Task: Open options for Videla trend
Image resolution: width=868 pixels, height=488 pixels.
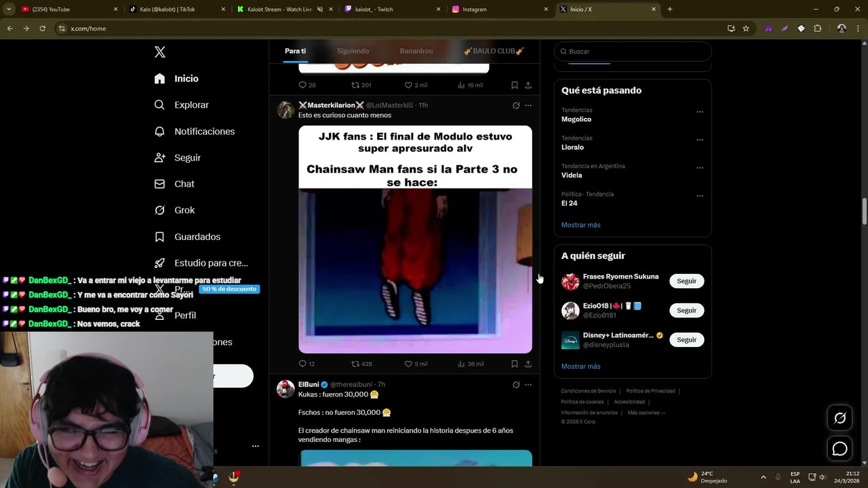Action: tap(700, 168)
